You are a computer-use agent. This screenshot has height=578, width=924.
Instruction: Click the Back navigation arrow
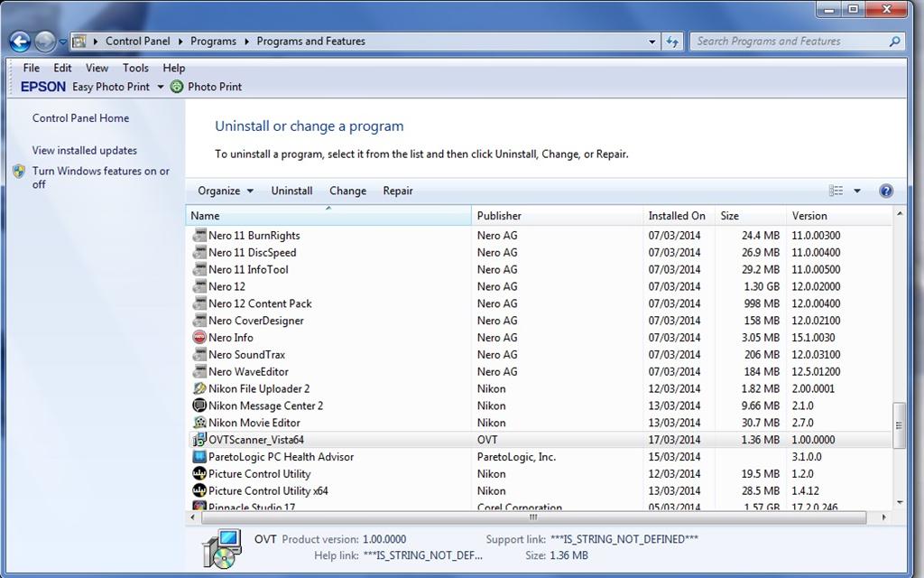tap(20, 42)
